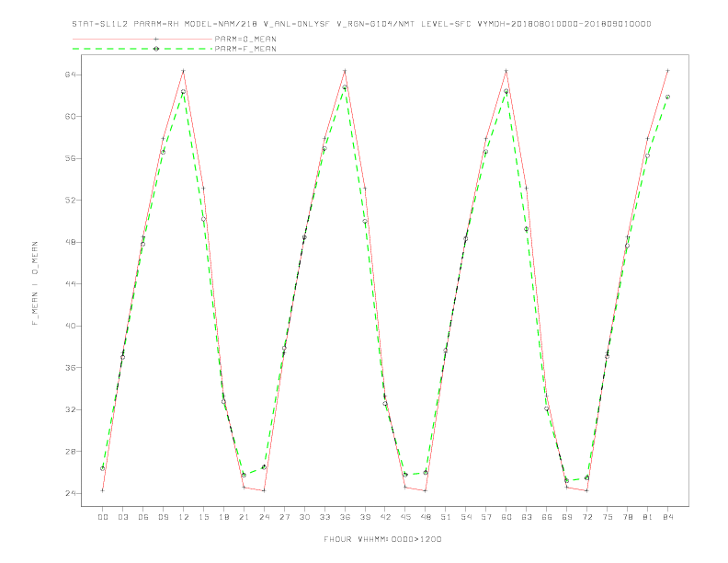
Task: Click x-axis forecast hour label 63
Action: (x=527, y=517)
